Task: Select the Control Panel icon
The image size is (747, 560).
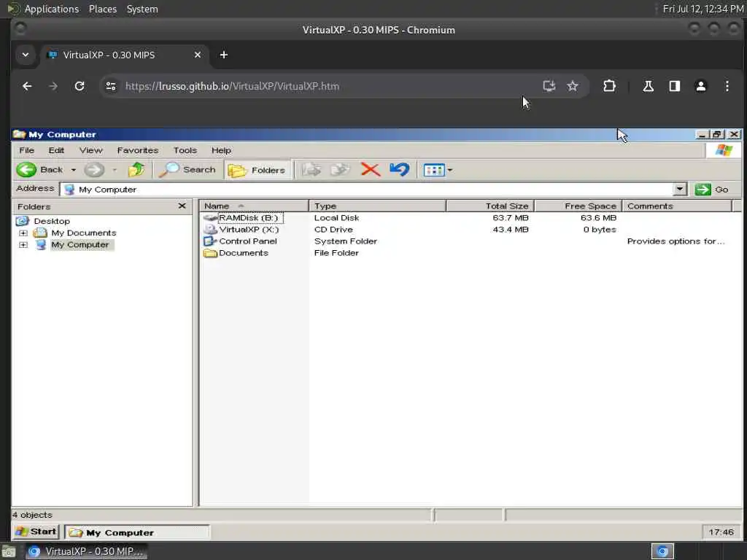Action: [210, 241]
